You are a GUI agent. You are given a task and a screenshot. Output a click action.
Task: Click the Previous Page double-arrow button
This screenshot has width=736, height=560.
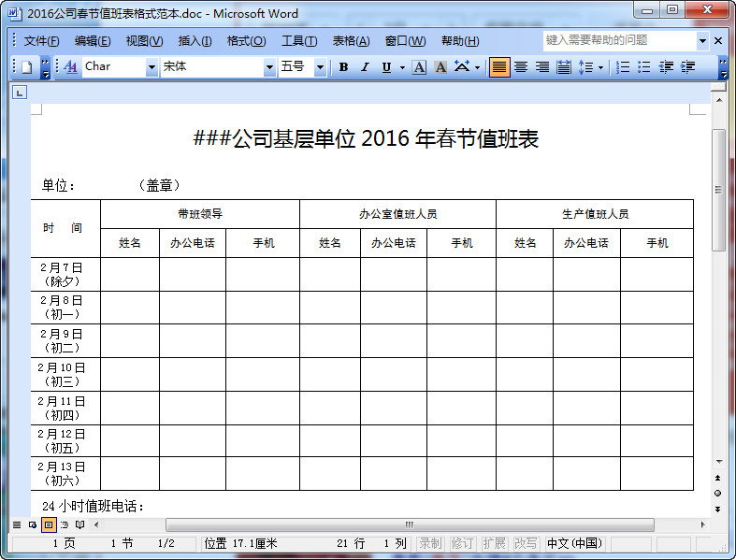click(717, 478)
